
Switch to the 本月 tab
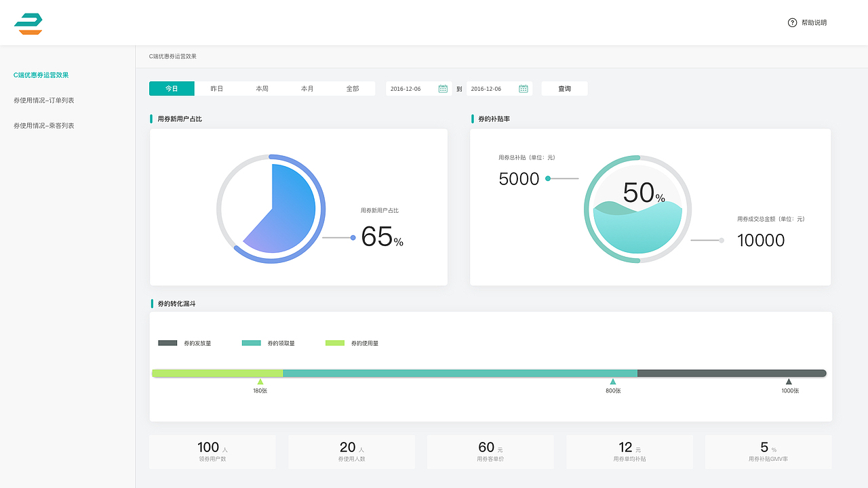307,89
